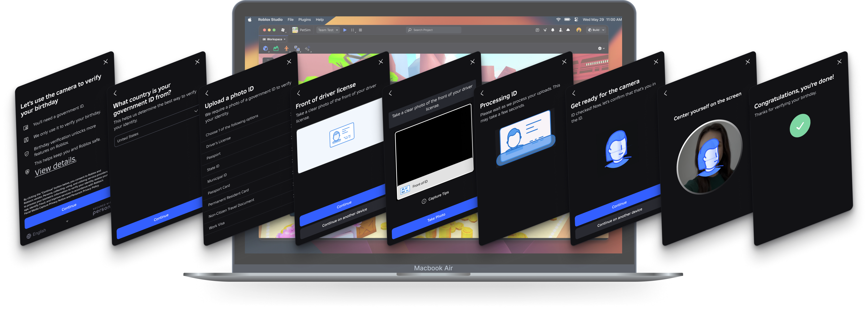
Task: Open the Plugins menu
Action: [304, 20]
